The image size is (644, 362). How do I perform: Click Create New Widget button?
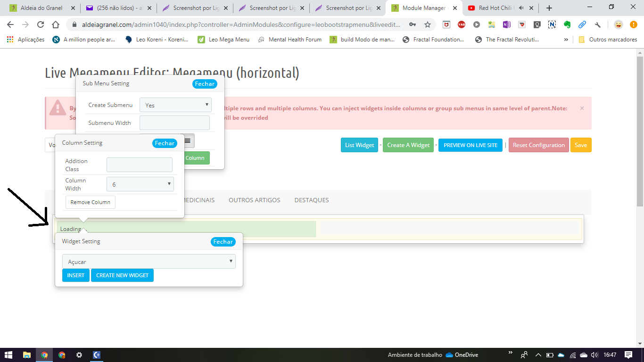[x=123, y=275]
